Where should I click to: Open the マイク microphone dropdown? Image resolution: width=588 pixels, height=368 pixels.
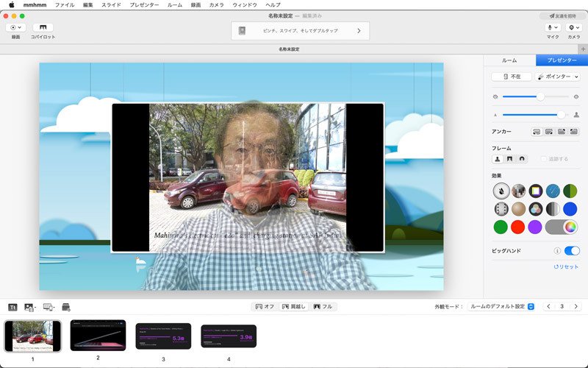click(553, 27)
